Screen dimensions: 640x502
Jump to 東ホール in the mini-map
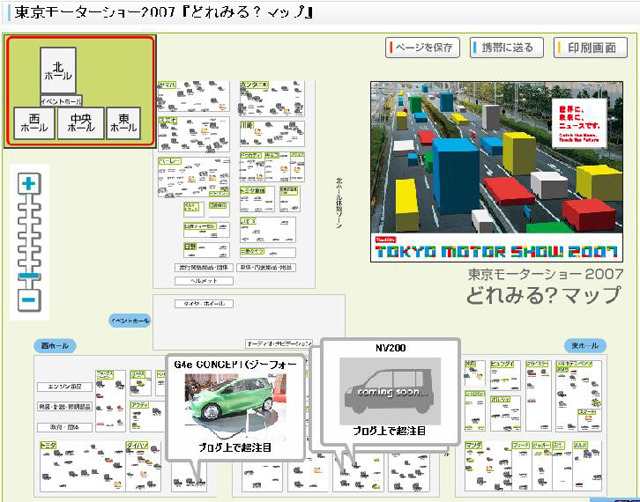pos(123,123)
